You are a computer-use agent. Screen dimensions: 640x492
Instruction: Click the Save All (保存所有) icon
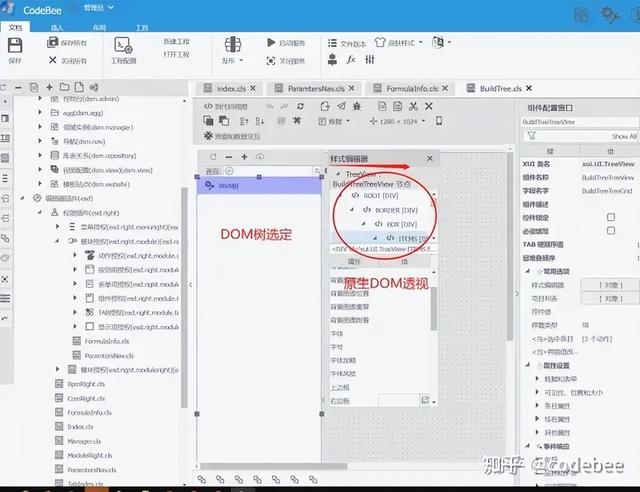(x=53, y=42)
